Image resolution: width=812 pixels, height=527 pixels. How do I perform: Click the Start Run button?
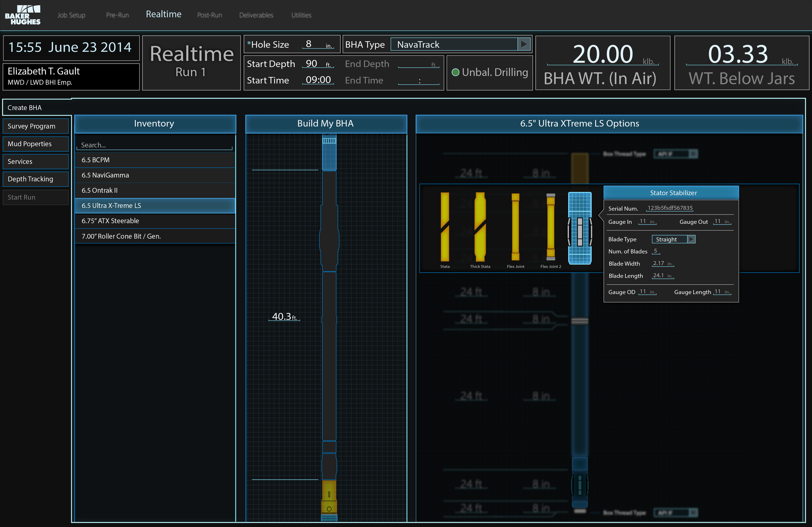35,197
